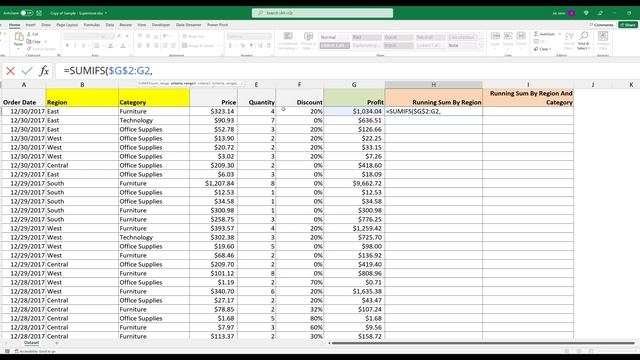Screen dimensions: 640x360
Task: Apply Percent Style number format
Action: (243, 46)
